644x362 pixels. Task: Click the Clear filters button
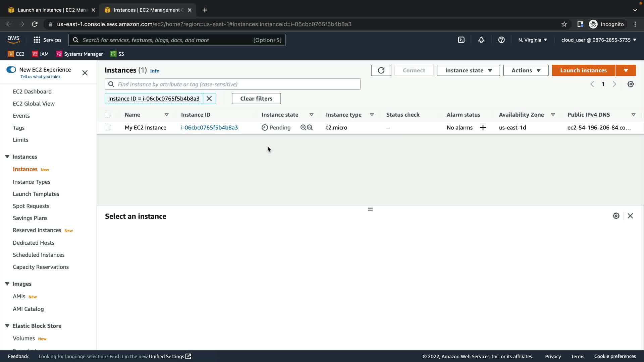coord(256,99)
